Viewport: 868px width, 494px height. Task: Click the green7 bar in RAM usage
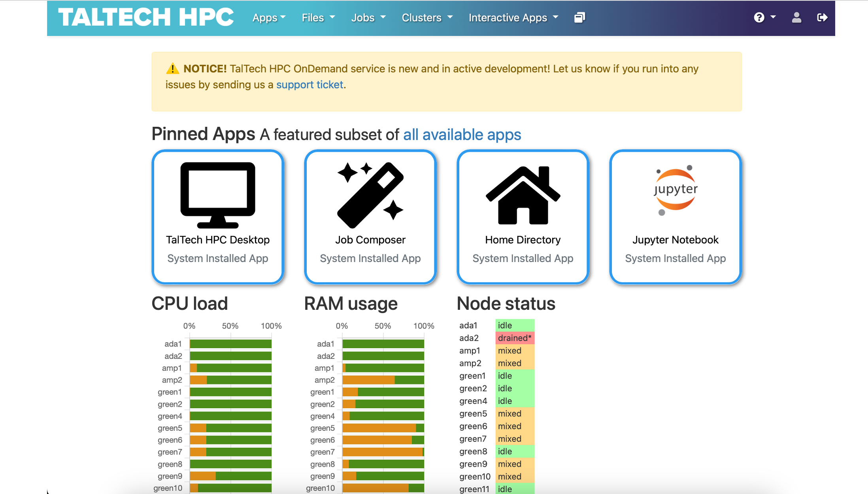(x=383, y=452)
